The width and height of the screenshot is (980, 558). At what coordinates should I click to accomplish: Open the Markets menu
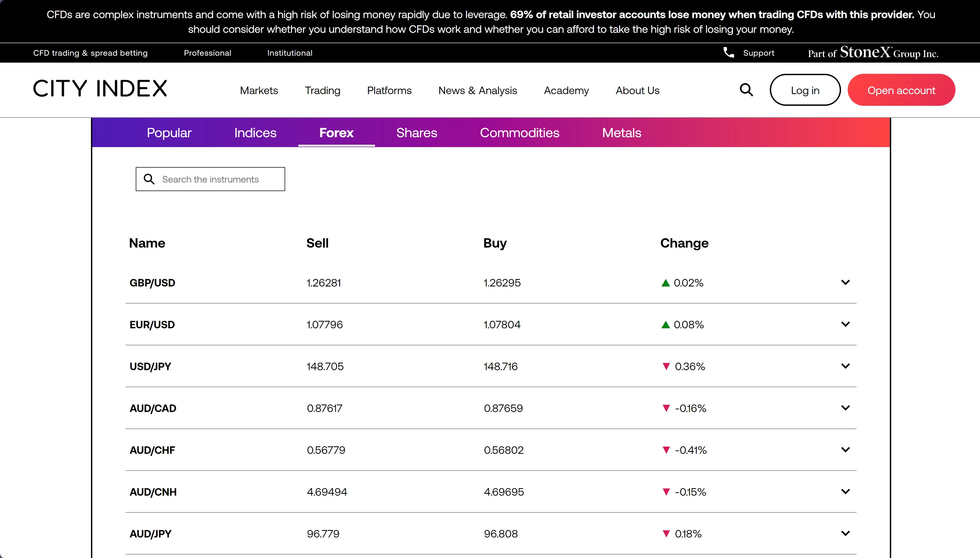(259, 90)
